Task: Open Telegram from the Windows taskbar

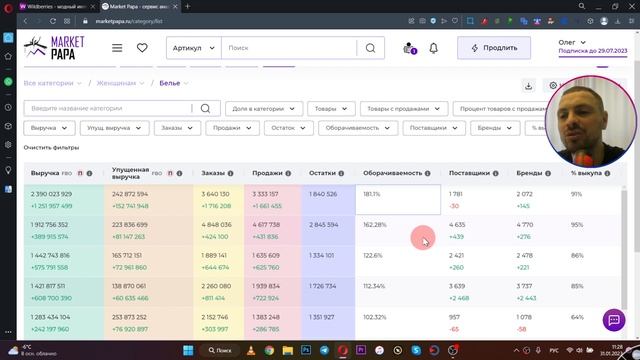Action: 324,350
